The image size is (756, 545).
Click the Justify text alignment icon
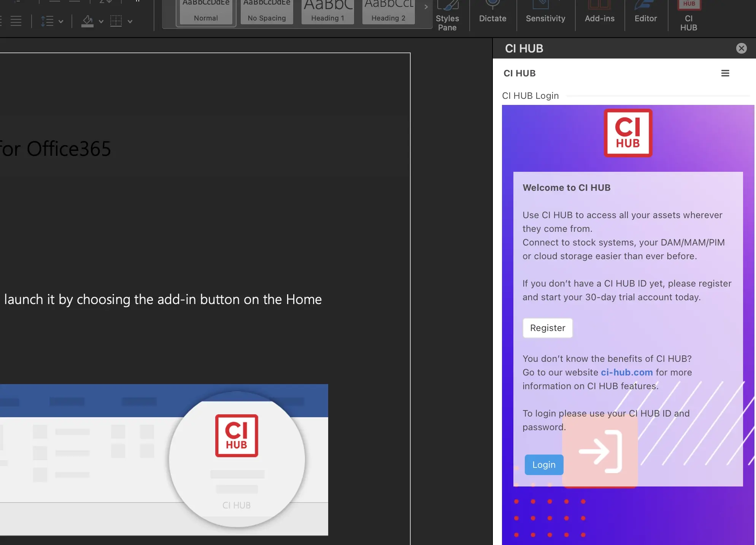pos(16,21)
